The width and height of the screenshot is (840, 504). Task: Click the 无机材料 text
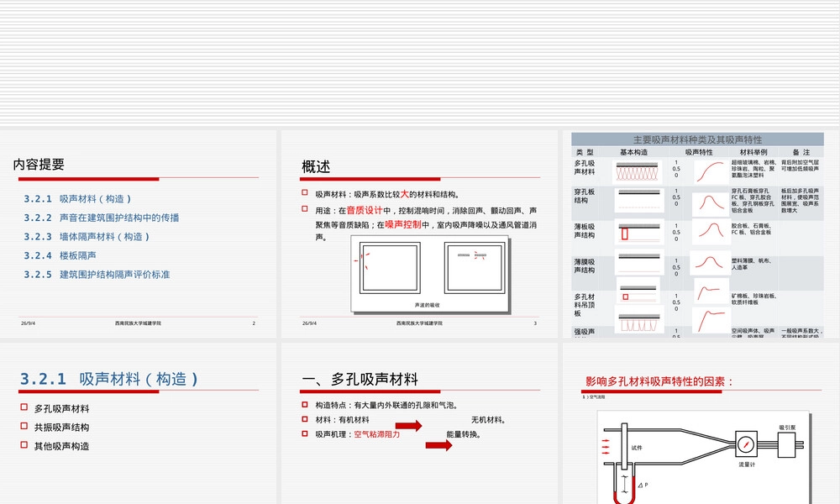tap(489, 419)
